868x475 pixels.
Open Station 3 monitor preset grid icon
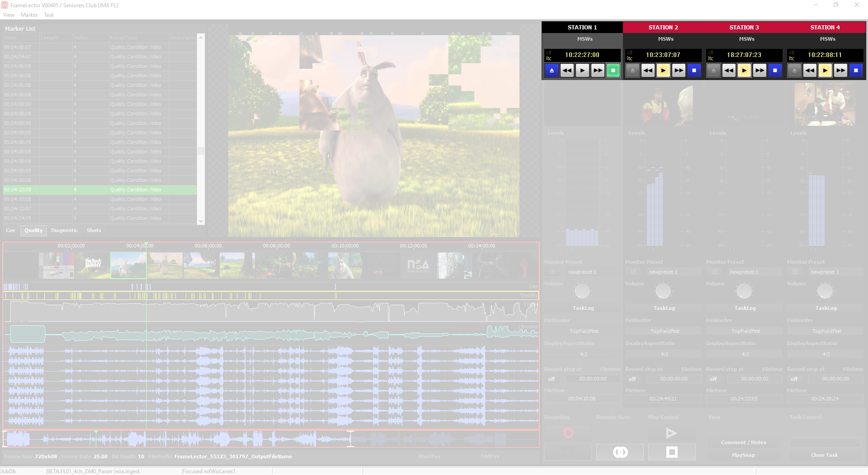714,272
